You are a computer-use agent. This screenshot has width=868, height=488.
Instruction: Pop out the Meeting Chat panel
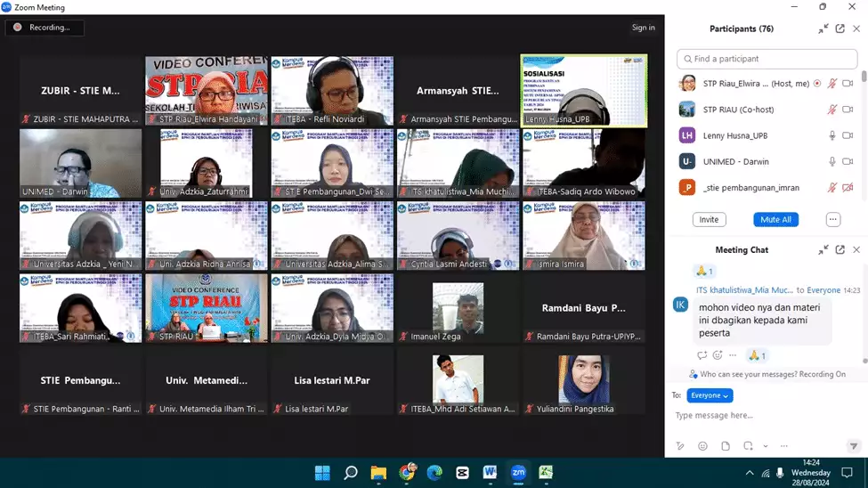click(840, 250)
